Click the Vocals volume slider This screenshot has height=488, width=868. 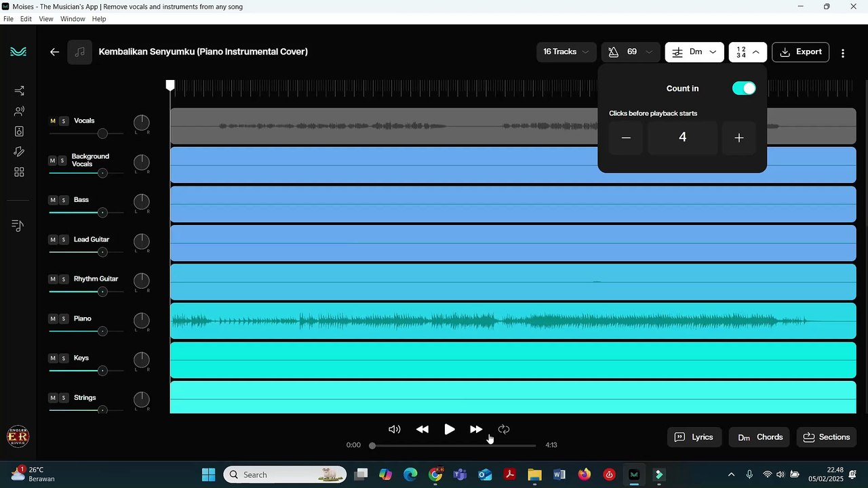(86, 134)
